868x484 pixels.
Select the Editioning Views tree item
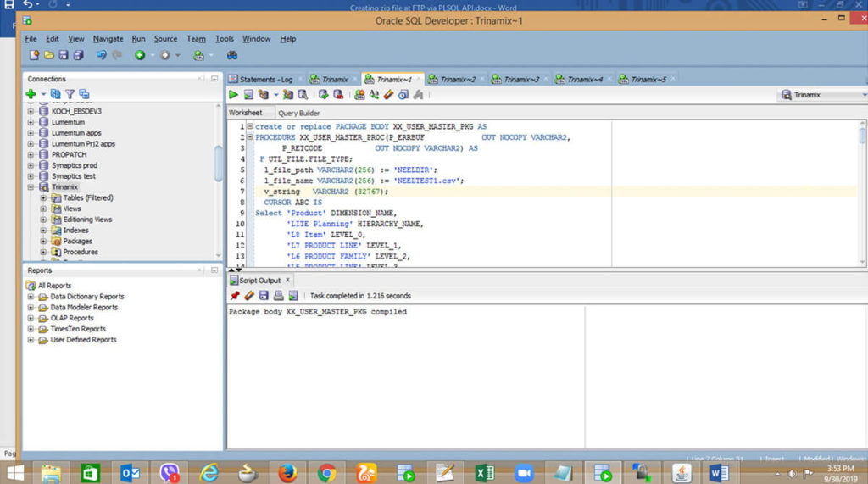[87, 220]
